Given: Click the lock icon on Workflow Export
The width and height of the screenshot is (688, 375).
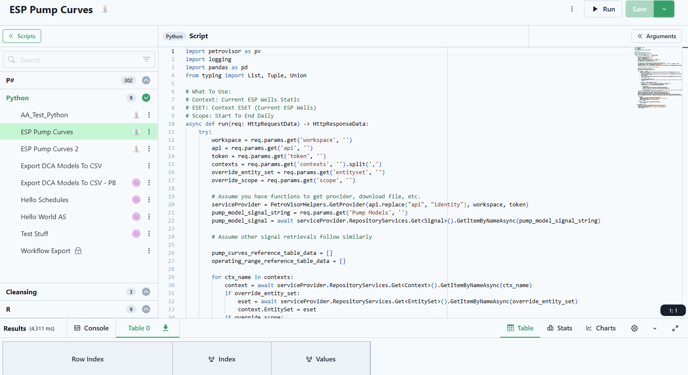Looking at the screenshot, I should click(x=78, y=250).
